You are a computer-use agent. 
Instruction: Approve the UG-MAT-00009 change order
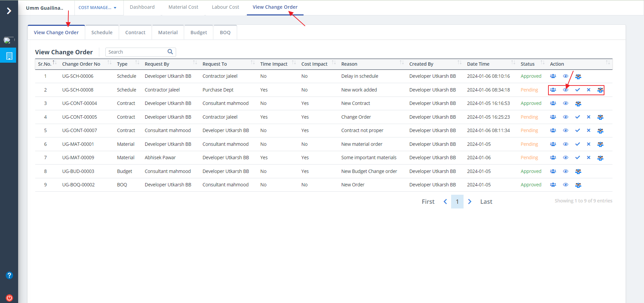[577, 158]
